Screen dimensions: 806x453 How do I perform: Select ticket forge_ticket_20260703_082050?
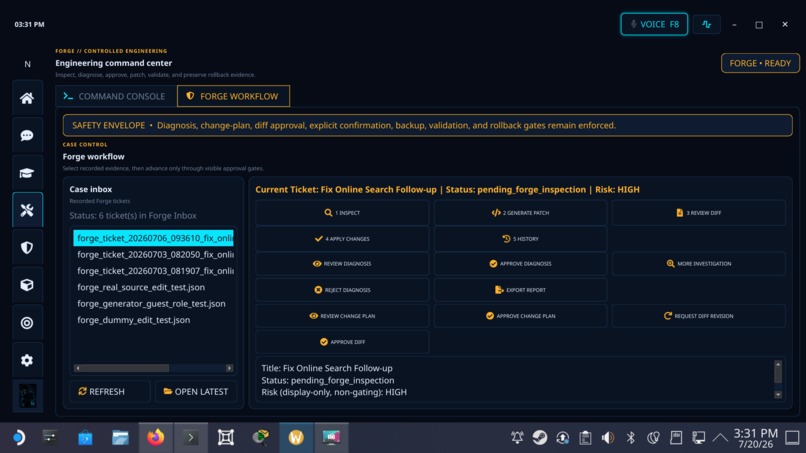(x=153, y=254)
